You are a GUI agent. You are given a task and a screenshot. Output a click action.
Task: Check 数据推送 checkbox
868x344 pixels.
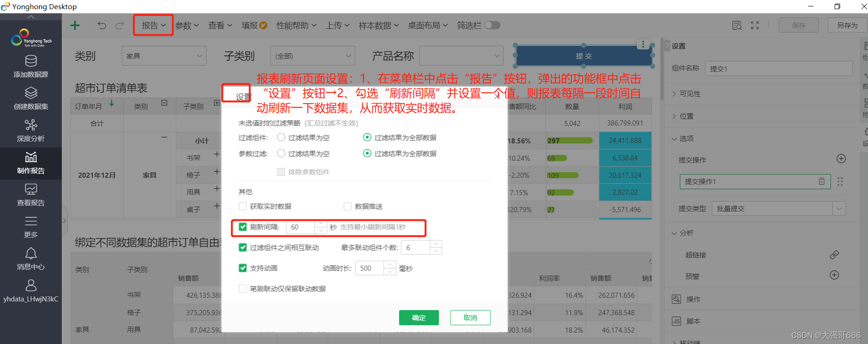click(x=347, y=206)
